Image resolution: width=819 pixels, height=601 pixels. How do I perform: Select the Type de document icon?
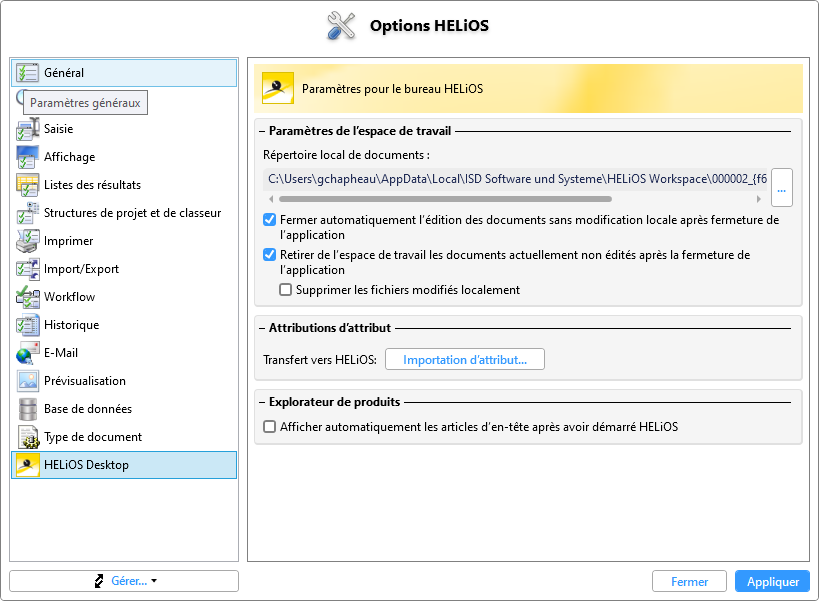point(28,437)
